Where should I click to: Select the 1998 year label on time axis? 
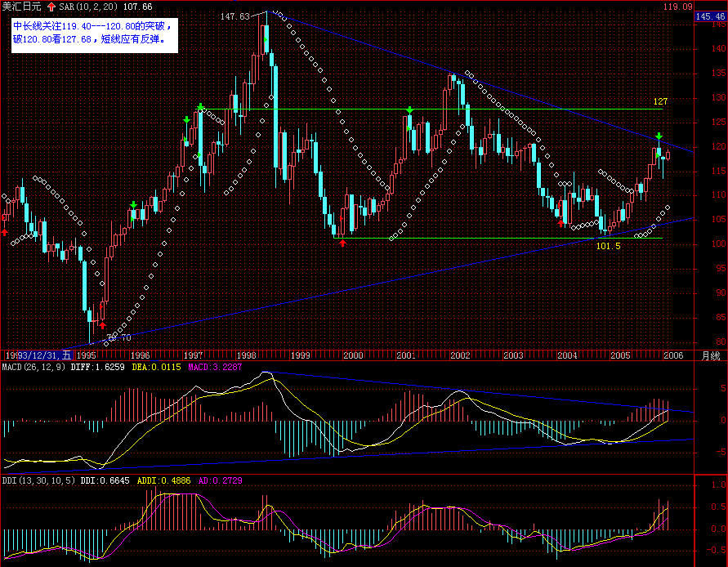[247, 355]
